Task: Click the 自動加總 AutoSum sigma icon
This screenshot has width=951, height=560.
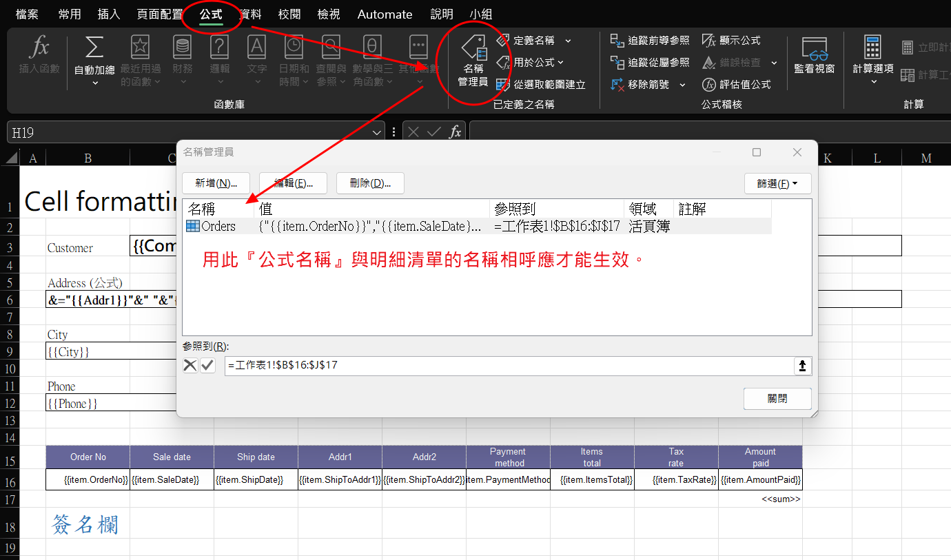Action: click(94, 48)
